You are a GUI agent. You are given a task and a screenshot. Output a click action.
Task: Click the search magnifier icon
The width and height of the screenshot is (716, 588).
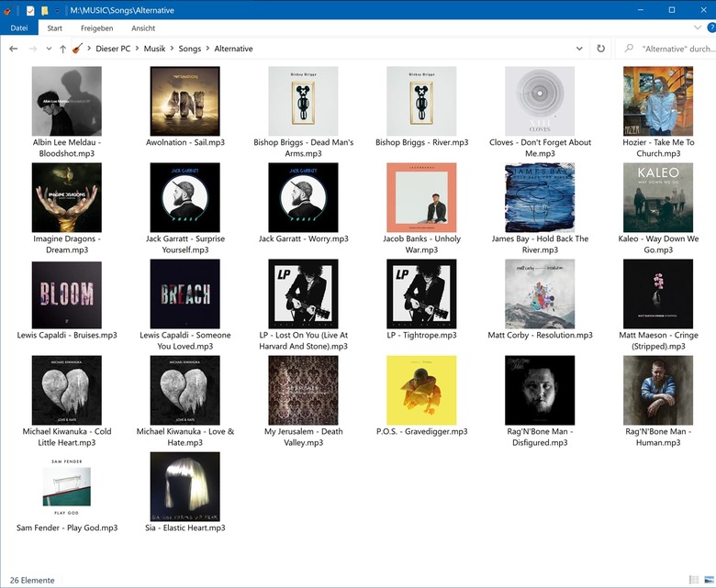(x=629, y=49)
